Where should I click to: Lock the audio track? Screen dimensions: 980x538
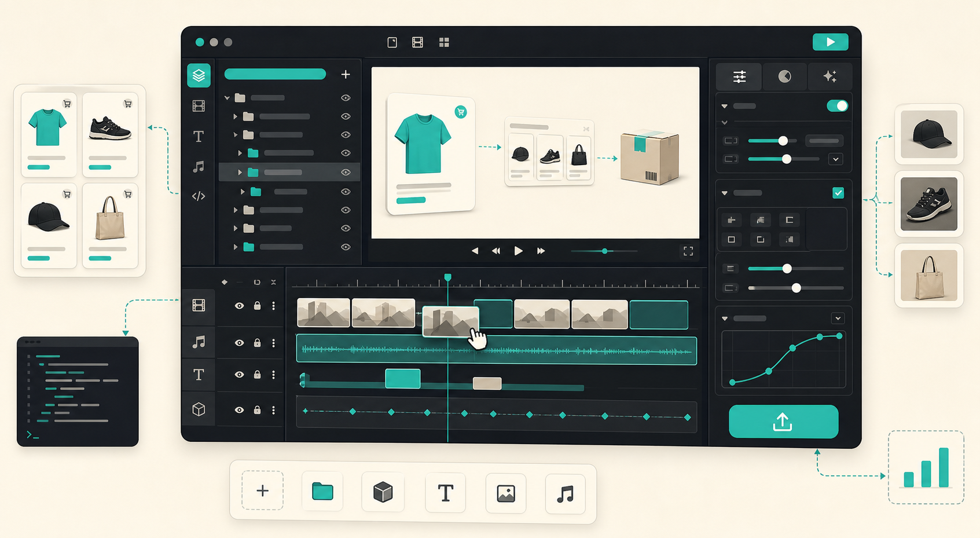pos(257,343)
